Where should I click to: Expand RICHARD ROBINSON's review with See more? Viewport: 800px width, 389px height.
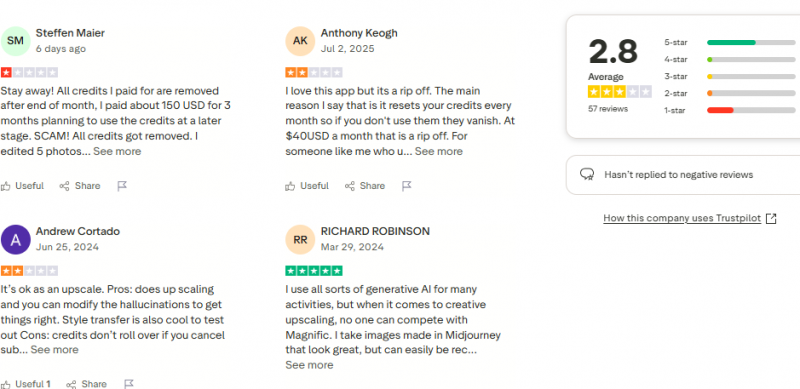coord(309,365)
